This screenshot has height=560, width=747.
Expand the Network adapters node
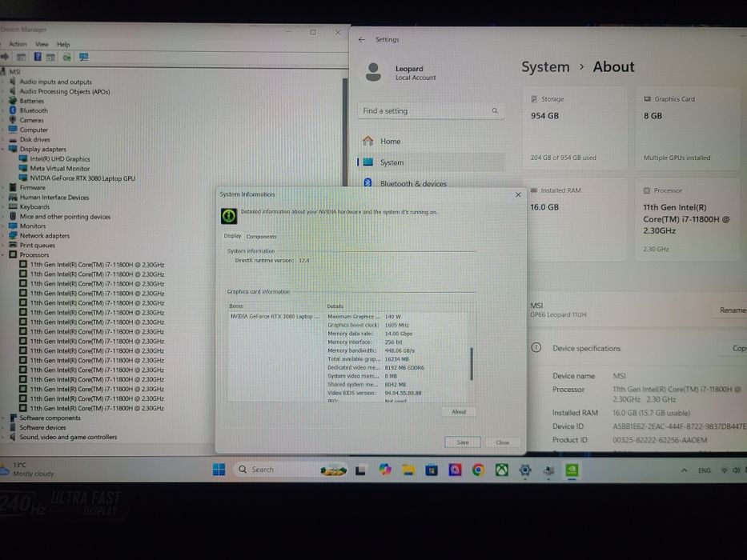(4, 236)
